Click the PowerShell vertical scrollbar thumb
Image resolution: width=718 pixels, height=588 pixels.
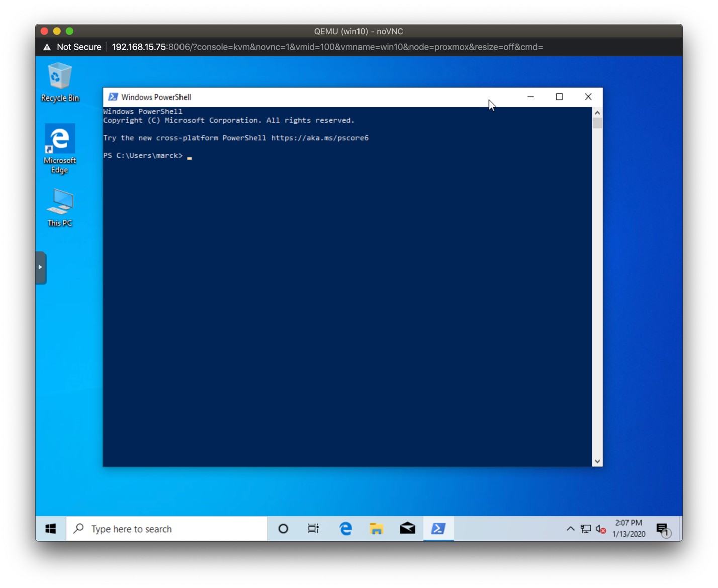(597, 123)
